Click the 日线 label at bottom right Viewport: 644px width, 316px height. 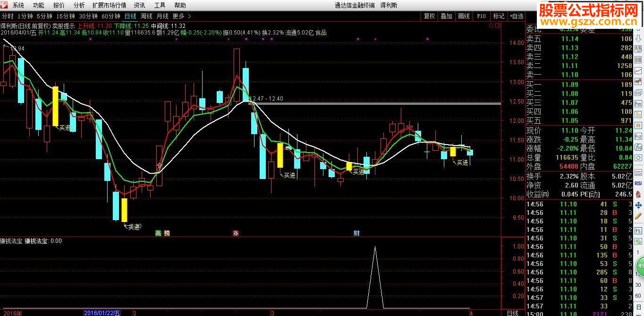[x=512, y=313]
